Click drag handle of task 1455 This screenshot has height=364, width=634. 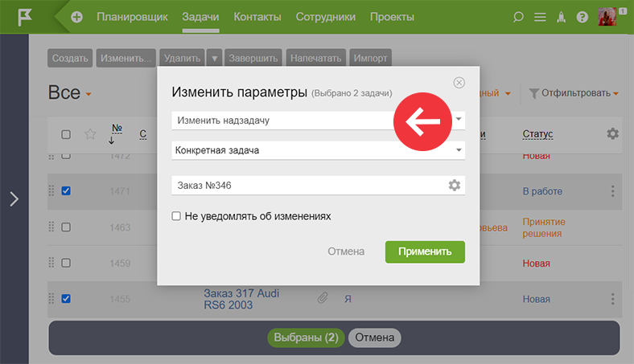[51, 299]
